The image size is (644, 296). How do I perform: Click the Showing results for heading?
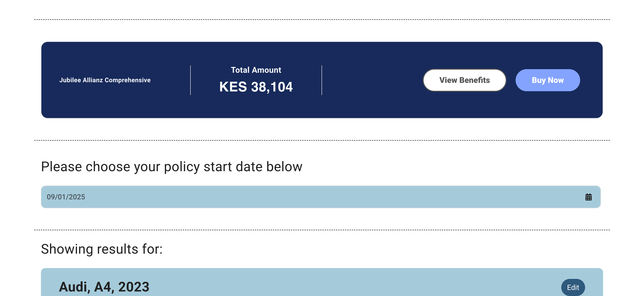102,249
